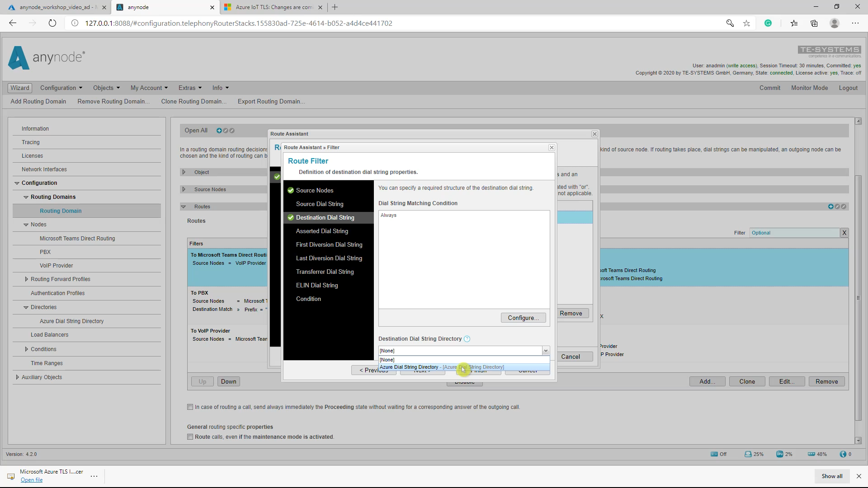Click the Down button for routes
This screenshot has width=868, height=488.
coord(228,382)
